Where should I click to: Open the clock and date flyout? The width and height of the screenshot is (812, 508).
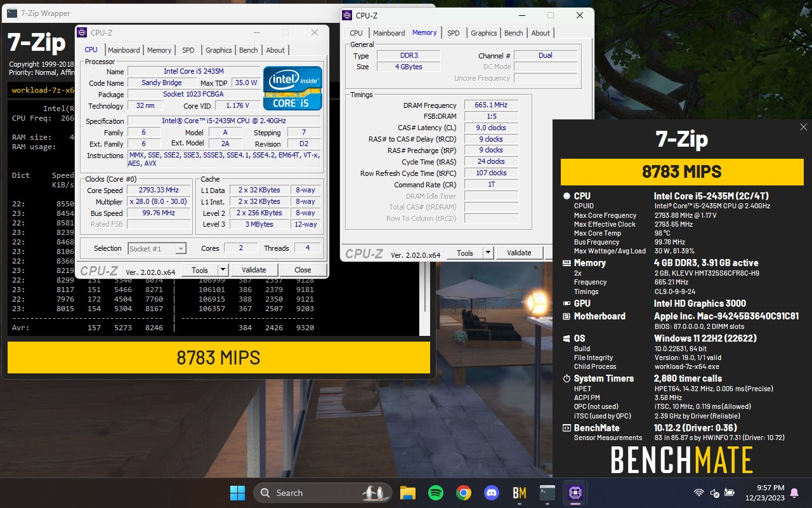(764, 493)
